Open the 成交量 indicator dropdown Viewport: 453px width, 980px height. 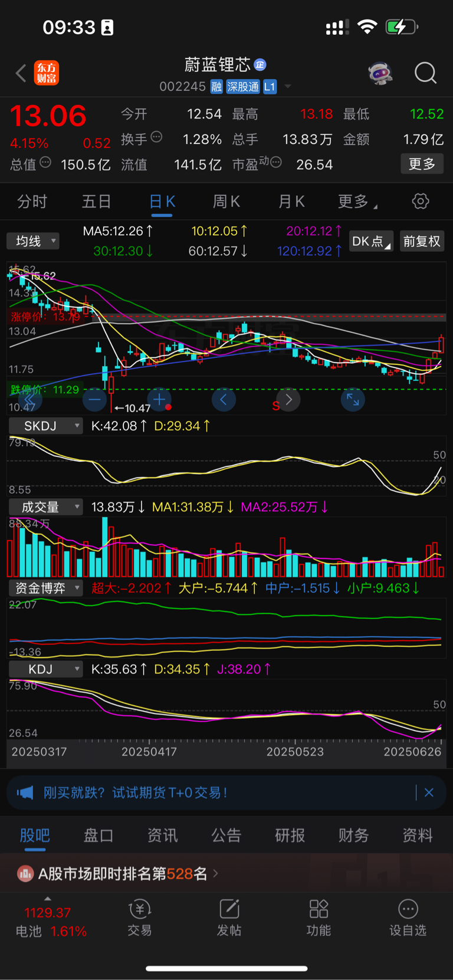click(x=45, y=507)
